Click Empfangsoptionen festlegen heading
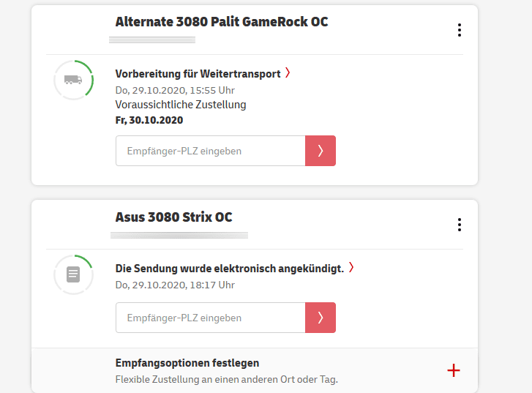This screenshot has height=393, width=532. (x=187, y=363)
